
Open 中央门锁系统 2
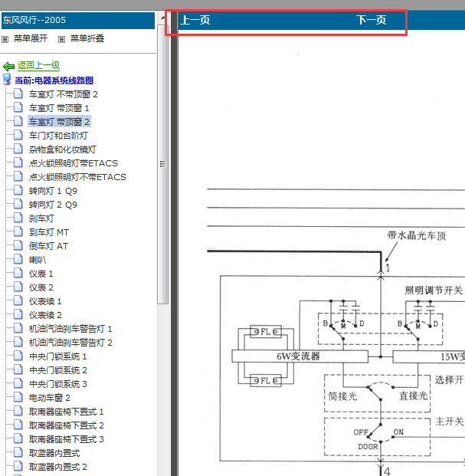click(58, 370)
